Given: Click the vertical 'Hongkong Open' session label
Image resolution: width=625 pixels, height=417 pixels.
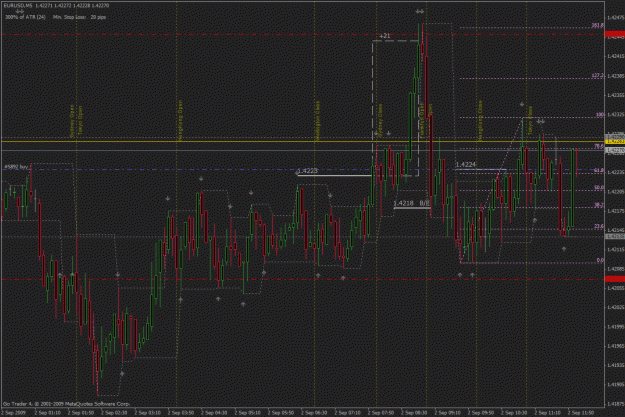Looking at the screenshot, I should pos(180,120).
